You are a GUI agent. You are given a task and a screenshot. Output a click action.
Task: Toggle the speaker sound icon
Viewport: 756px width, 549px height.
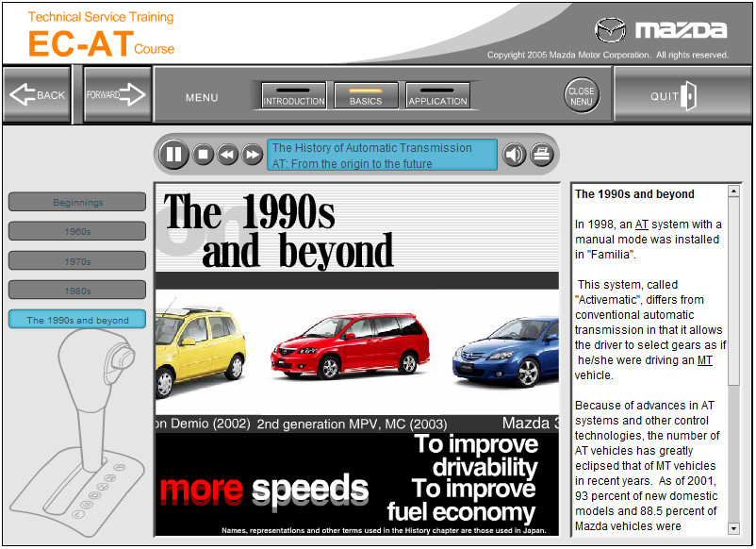[x=514, y=155]
